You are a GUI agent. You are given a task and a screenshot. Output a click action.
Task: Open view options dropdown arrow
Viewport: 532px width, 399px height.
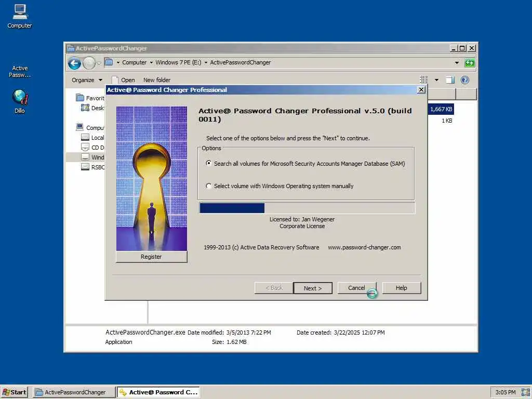click(436, 80)
